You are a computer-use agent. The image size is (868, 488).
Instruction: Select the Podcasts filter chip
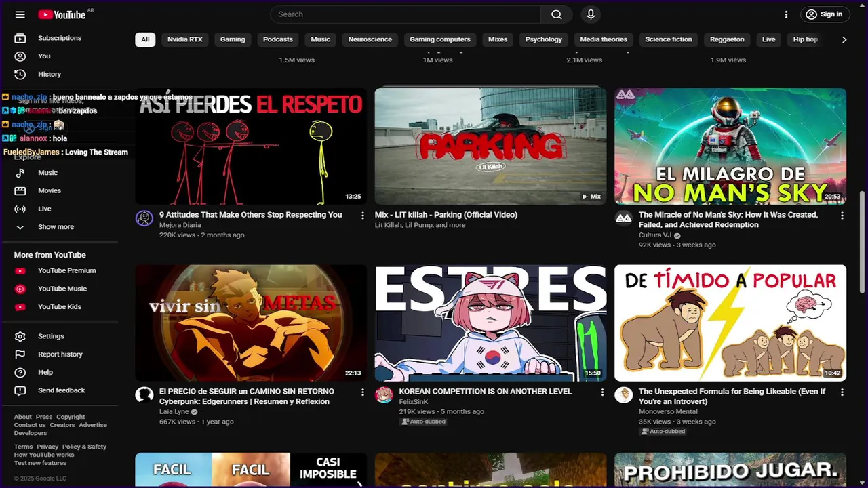(278, 39)
